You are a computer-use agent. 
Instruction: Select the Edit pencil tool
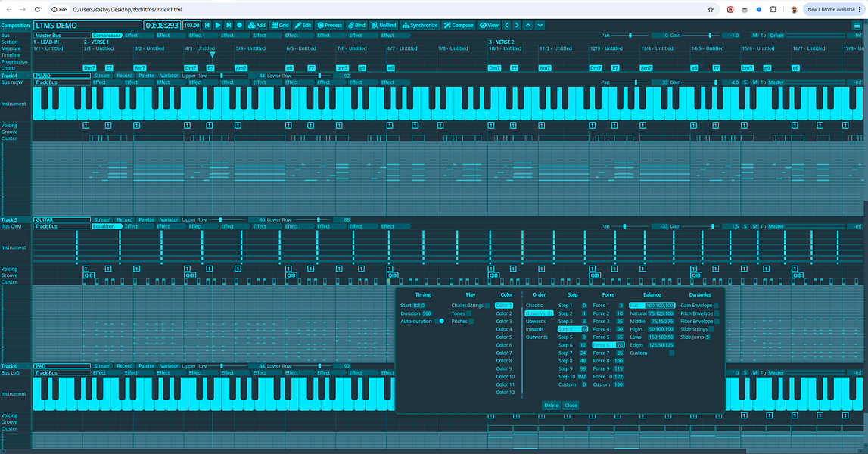tap(303, 26)
